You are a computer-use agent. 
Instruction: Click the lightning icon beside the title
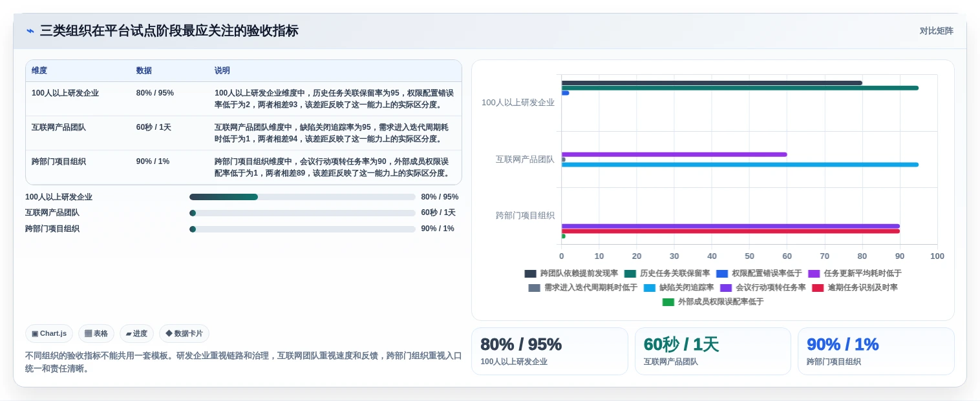(x=30, y=31)
